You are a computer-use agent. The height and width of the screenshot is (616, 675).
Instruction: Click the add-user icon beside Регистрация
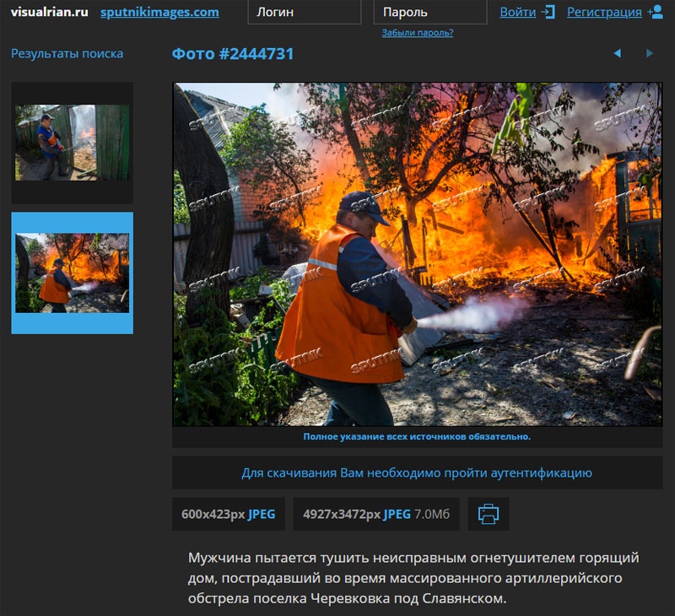click(x=656, y=12)
